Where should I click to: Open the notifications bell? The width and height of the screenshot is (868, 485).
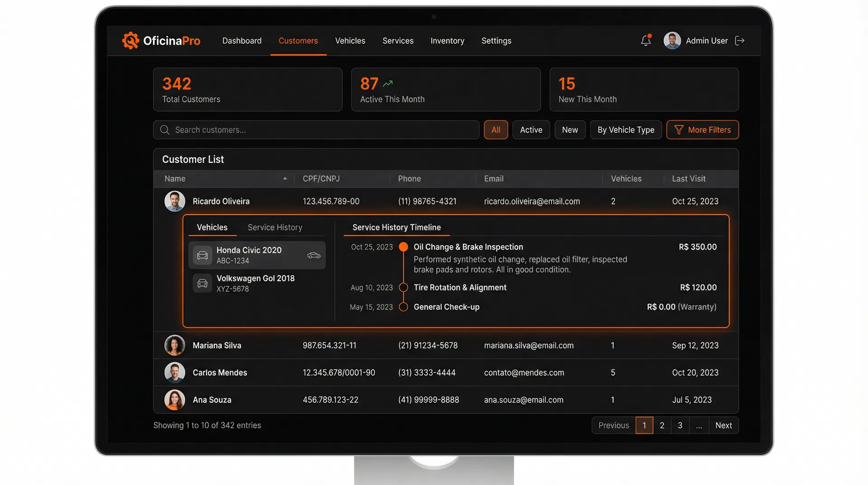point(646,41)
